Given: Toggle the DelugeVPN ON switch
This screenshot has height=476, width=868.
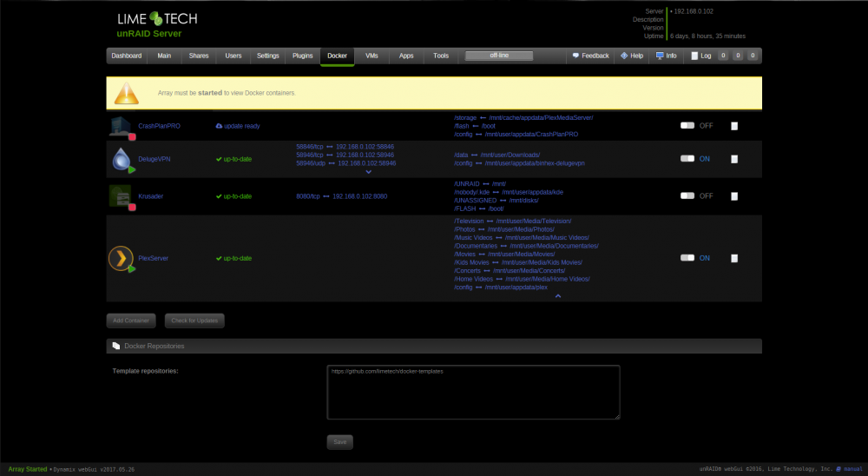Looking at the screenshot, I should [687, 158].
